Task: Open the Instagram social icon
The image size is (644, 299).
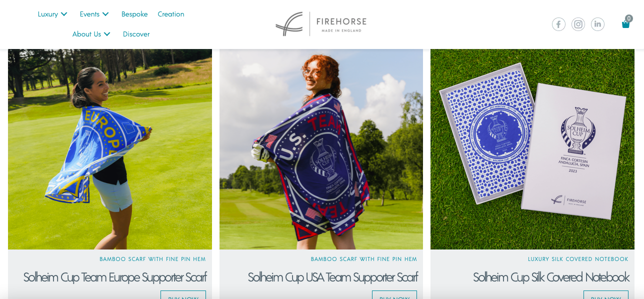Action: point(578,24)
